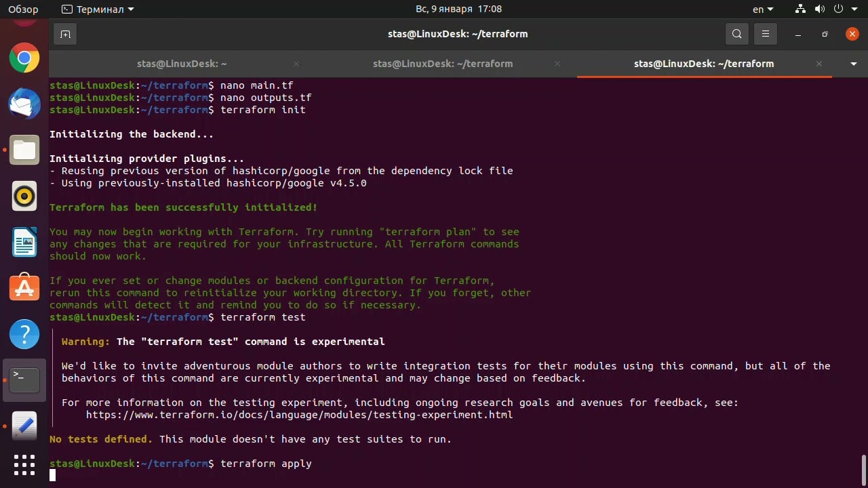Minimize the terminal window
This screenshot has height=488, width=868.
click(x=799, y=34)
